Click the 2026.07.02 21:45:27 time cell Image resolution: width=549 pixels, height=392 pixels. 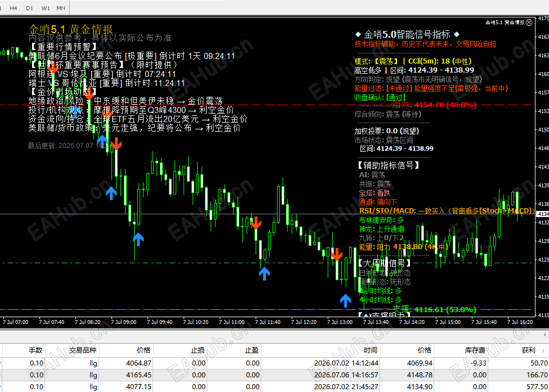[346, 387]
